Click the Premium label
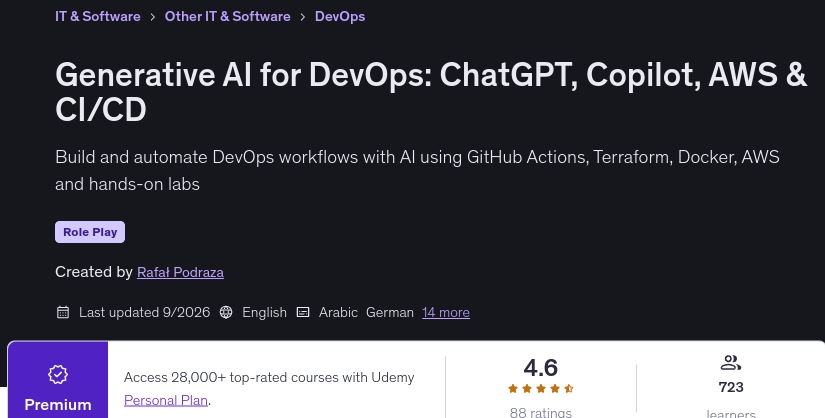825x418 pixels. tap(58, 405)
